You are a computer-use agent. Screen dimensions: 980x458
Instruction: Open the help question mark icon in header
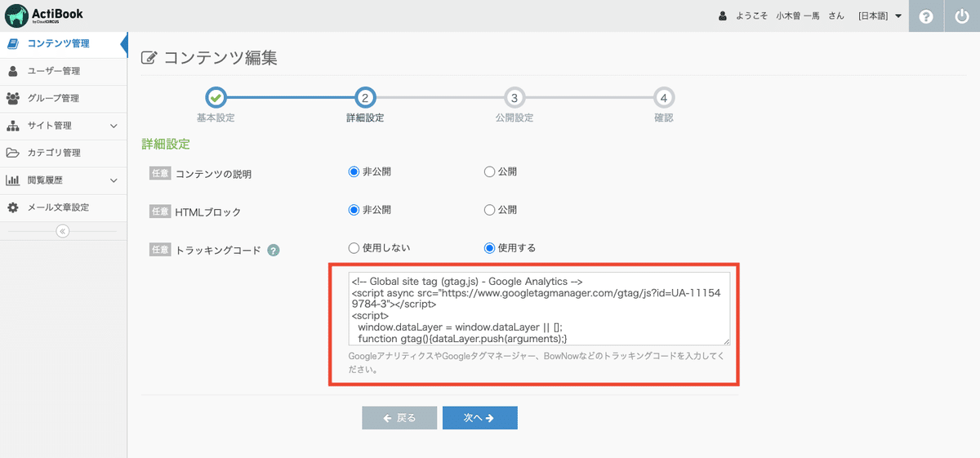tap(926, 16)
